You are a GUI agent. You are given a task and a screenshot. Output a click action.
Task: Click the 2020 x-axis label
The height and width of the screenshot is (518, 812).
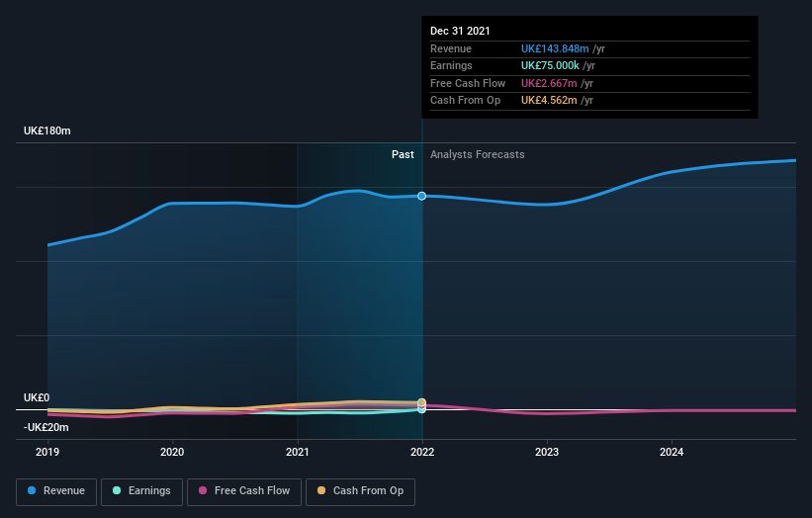(x=172, y=453)
